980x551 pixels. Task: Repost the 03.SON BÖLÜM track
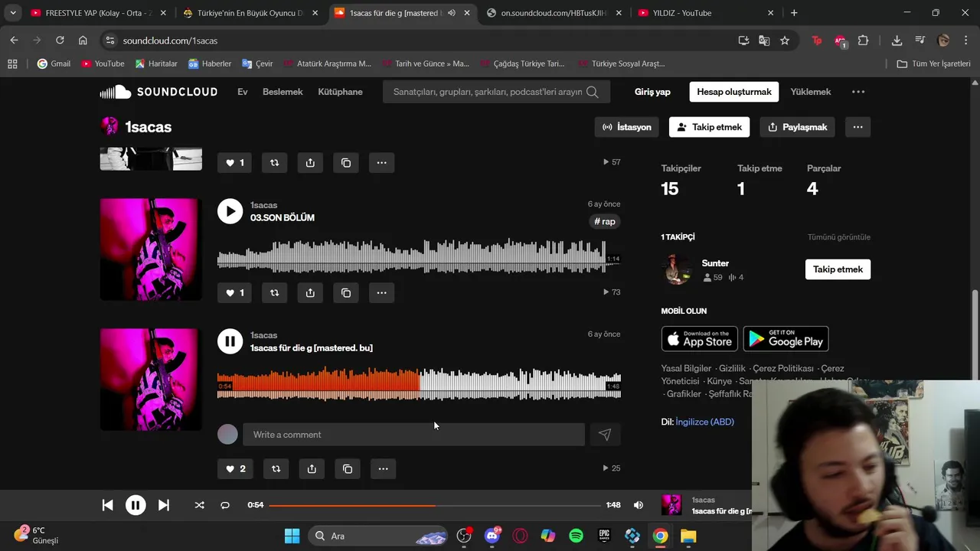(x=274, y=292)
